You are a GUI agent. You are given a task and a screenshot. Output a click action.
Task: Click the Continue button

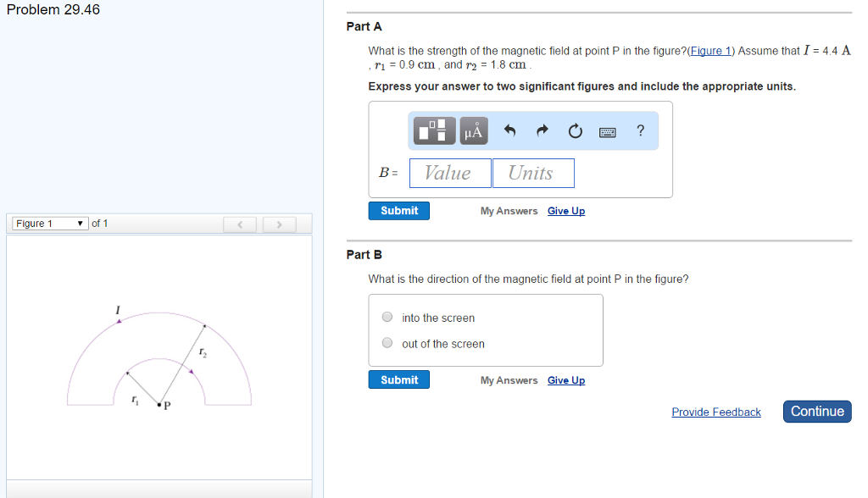click(817, 412)
